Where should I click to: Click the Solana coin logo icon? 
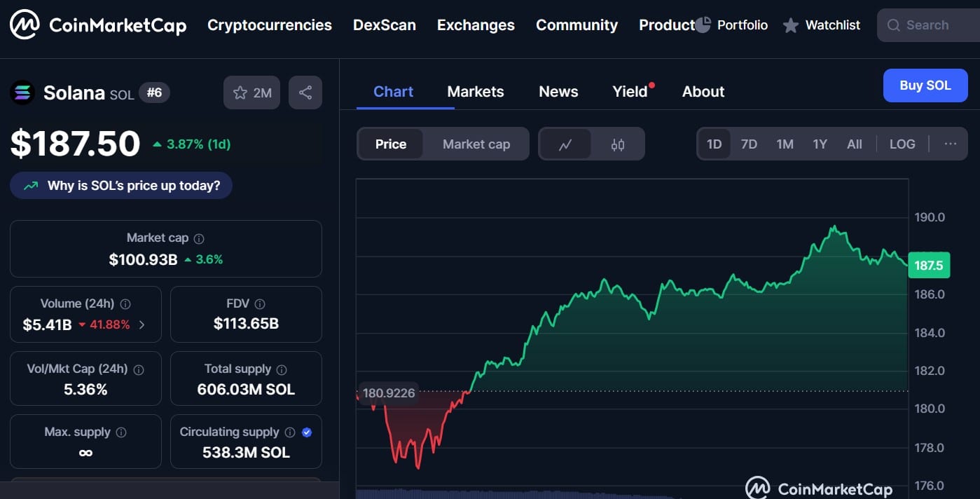22,93
